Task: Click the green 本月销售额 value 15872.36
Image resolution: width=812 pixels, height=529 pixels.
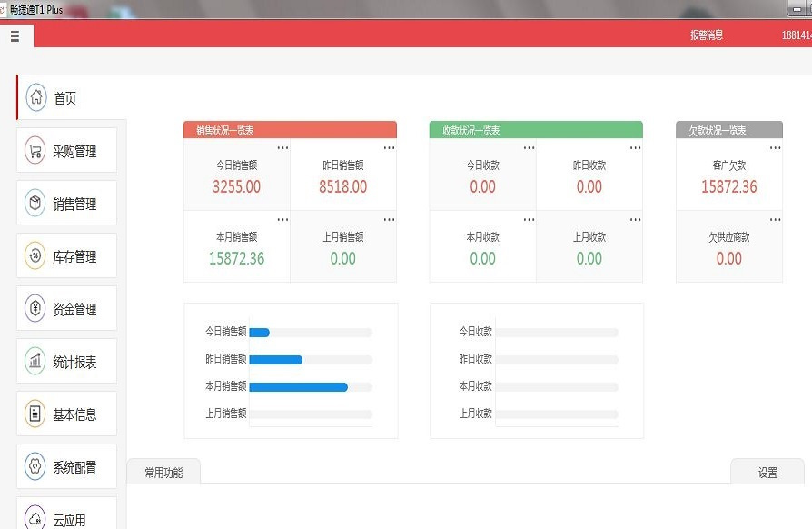Action: pos(237,258)
